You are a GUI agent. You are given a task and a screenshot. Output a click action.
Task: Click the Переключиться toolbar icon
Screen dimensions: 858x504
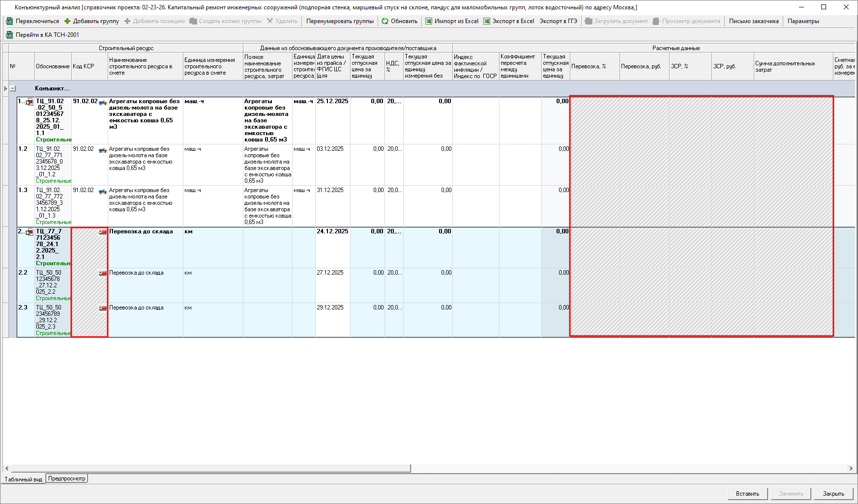click(x=9, y=21)
